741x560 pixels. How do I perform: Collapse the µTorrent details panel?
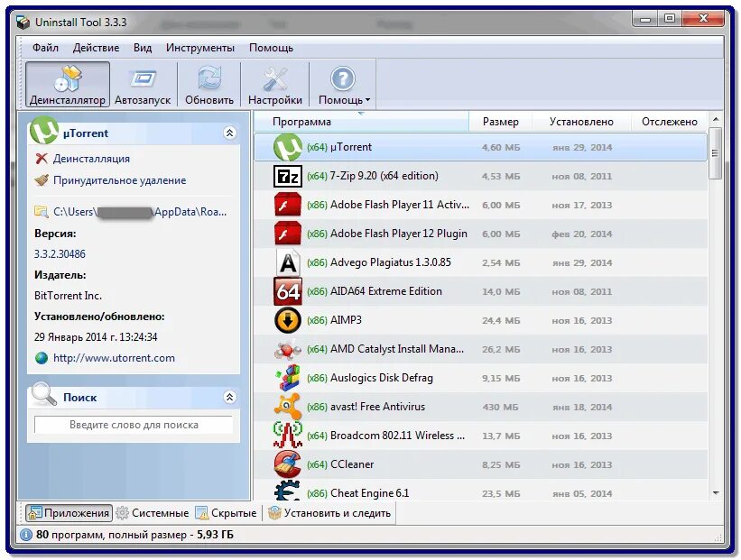229,133
